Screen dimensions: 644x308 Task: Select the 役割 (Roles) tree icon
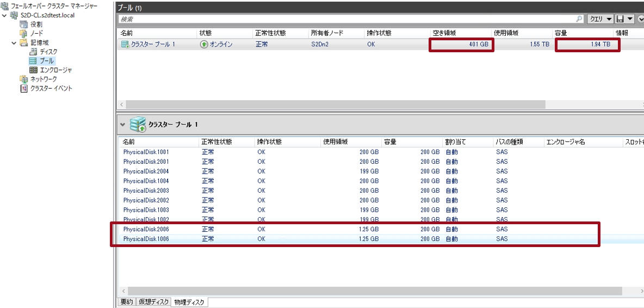point(24,24)
